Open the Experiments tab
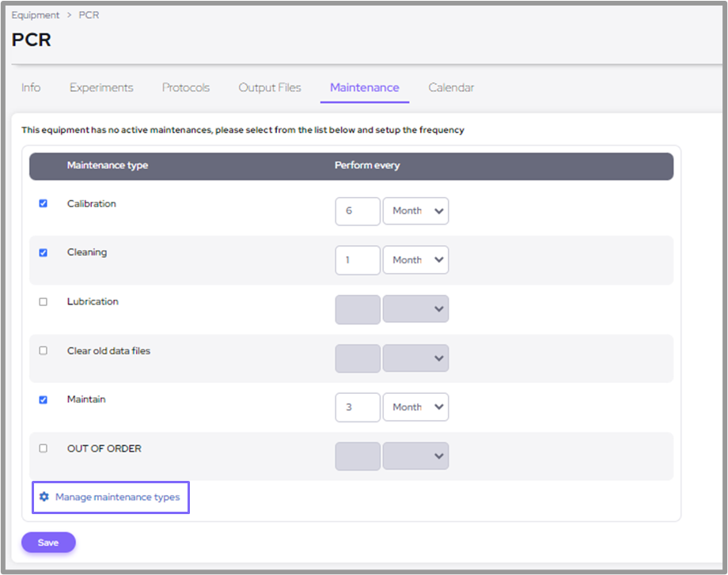The height and width of the screenshot is (575, 728). tap(101, 88)
